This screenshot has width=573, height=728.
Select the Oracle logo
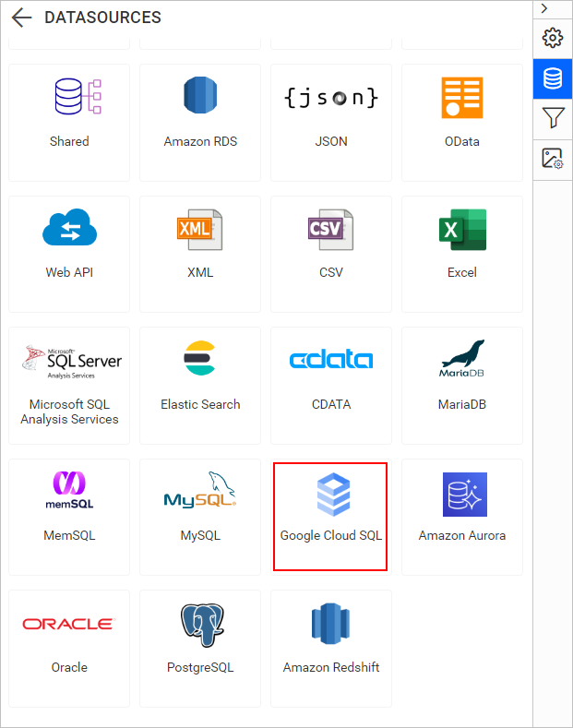68,624
